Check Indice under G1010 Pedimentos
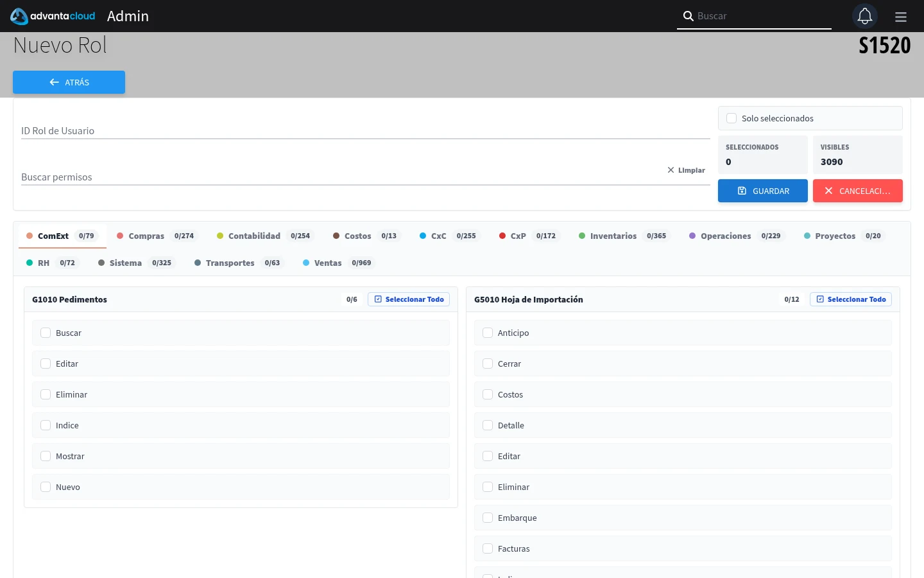924x578 pixels. pyautogui.click(x=46, y=425)
